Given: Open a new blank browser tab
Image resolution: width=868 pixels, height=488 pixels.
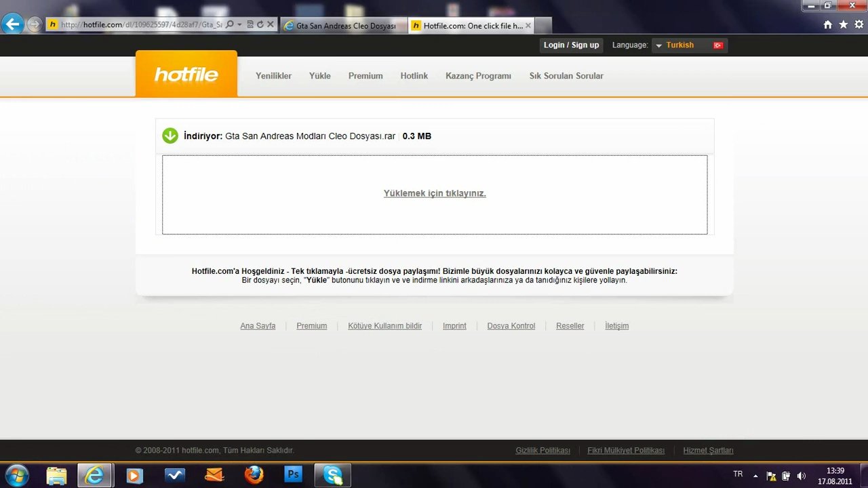Looking at the screenshot, I should click(543, 26).
